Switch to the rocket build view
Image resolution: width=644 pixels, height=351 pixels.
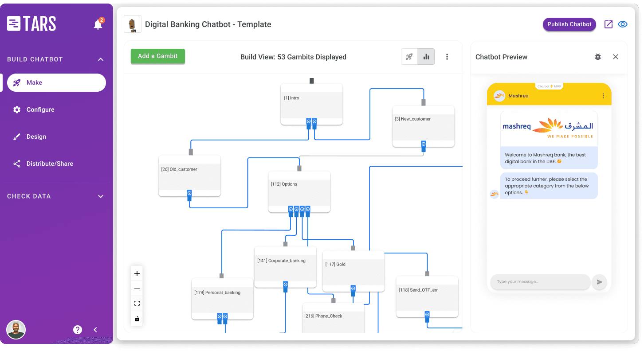point(409,57)
